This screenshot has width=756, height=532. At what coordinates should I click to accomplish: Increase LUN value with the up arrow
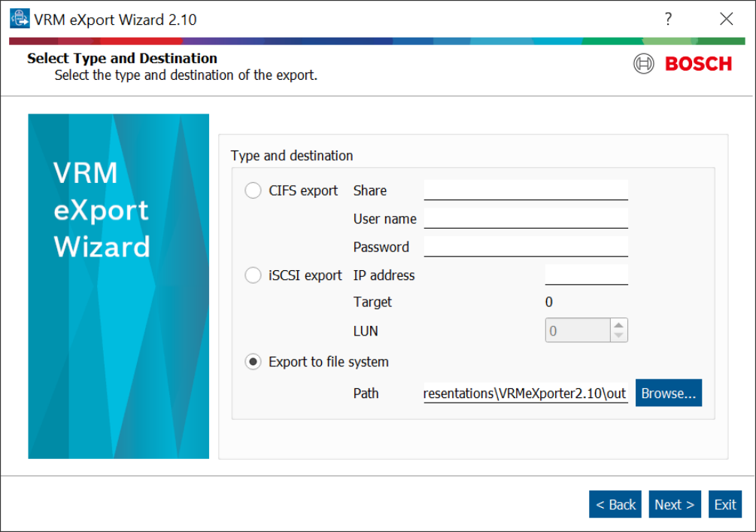[x=618, y=325]
